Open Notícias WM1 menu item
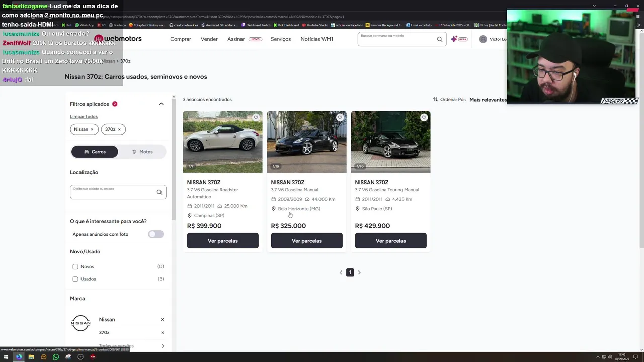Screen dimensions: 644x362 click(x=317, y=39)
